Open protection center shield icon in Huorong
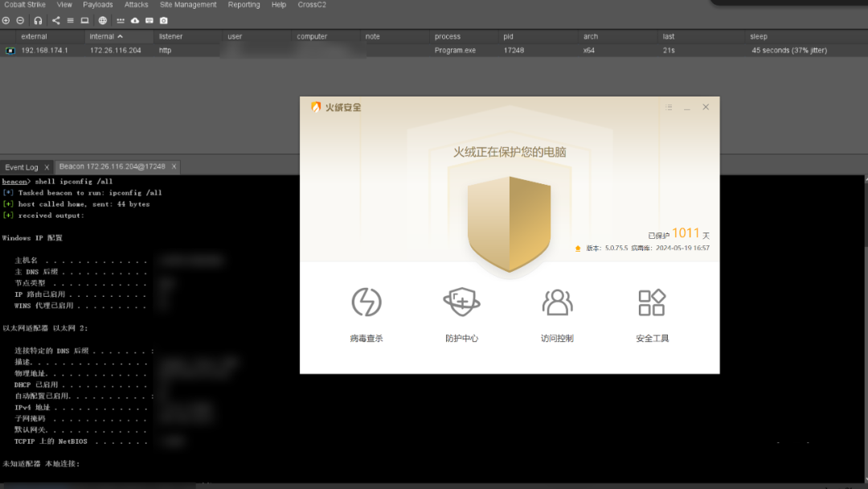The image size is (868, 489). pyautogui.click(x=461, y=302)
